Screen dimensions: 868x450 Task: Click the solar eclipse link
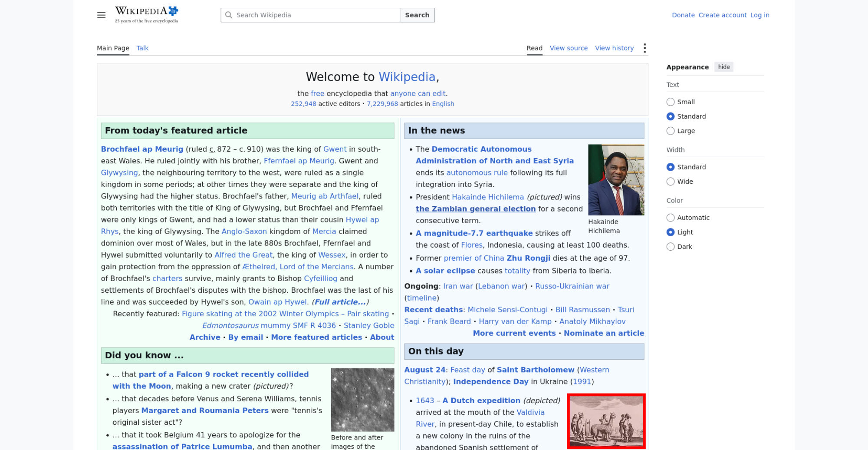[x=445, y=271]
